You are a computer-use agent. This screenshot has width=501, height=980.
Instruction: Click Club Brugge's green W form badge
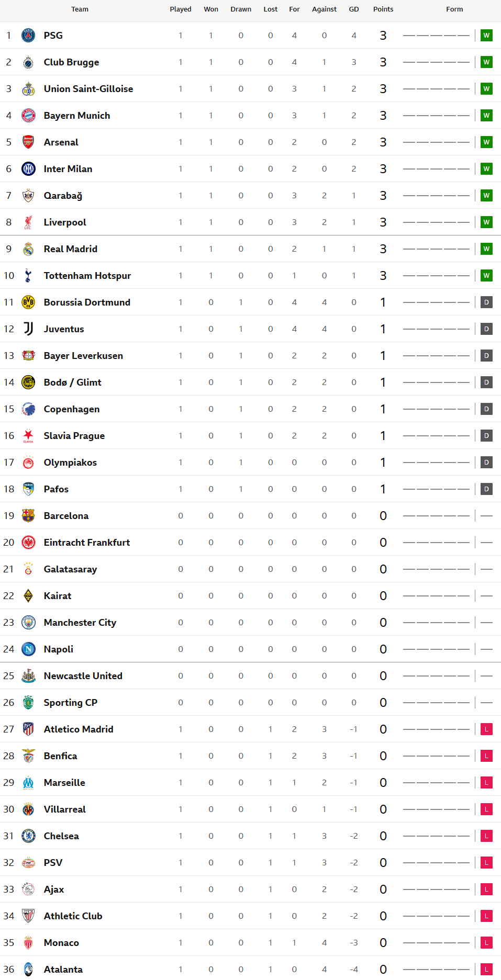tap(486, 62)
